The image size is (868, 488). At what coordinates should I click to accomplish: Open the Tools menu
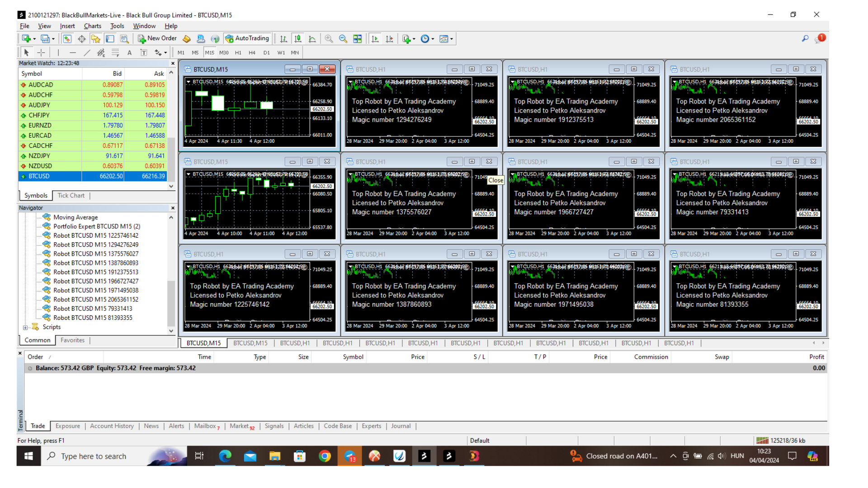click(117, 26)
